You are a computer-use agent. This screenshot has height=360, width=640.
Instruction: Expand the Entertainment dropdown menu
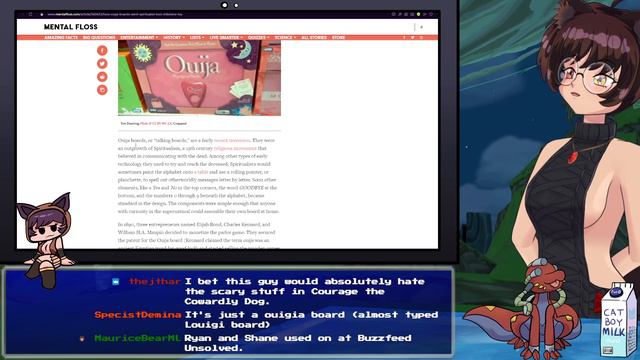pos(139,38)
